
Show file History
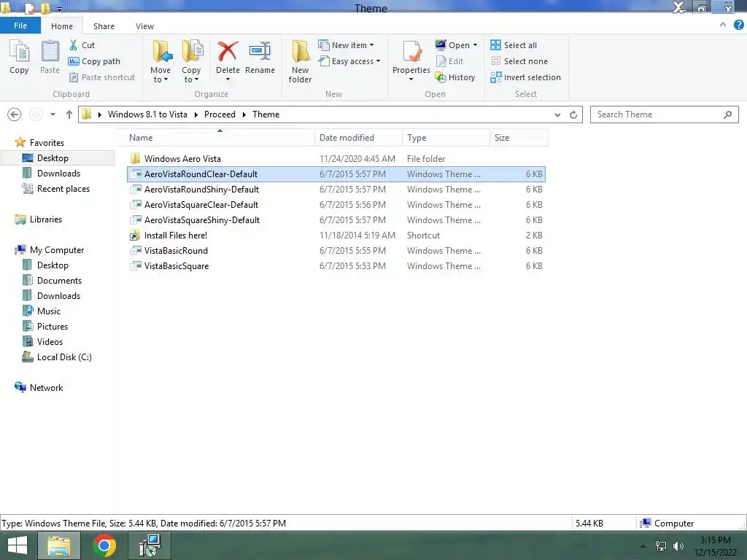[455, 77]
